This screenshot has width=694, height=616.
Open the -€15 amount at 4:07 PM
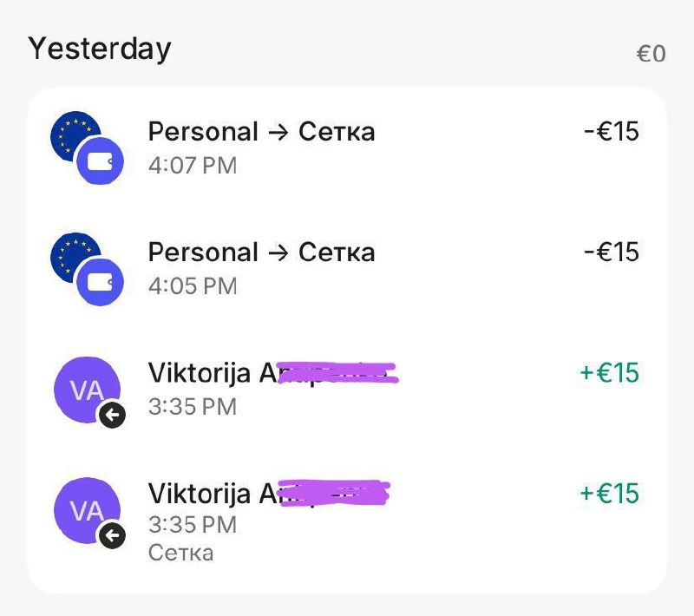612,132
